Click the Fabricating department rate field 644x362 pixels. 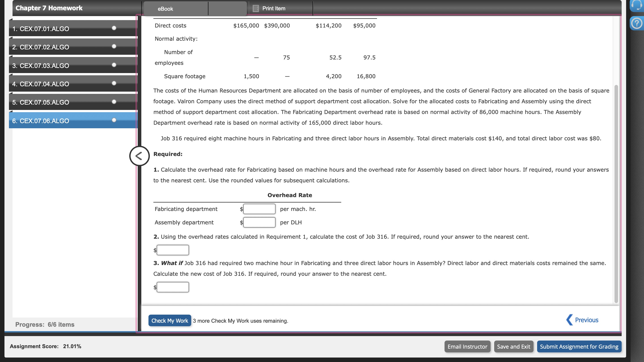click(x=259, y=209)
